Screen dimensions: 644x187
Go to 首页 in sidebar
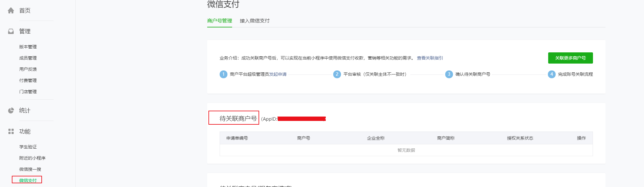coord(25,11)
